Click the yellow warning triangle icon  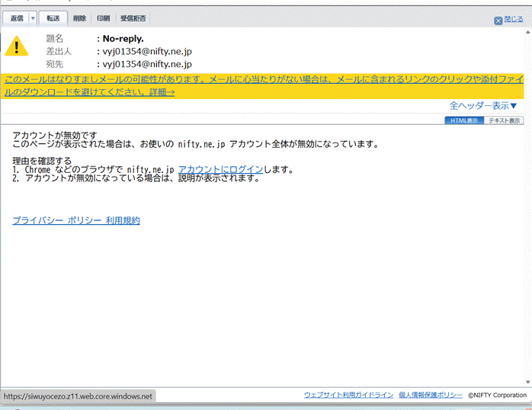17,47
